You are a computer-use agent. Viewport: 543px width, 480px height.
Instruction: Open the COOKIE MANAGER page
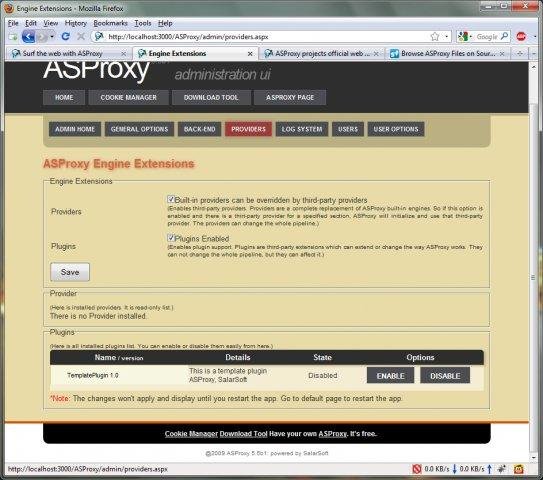[x=128, y=98]
